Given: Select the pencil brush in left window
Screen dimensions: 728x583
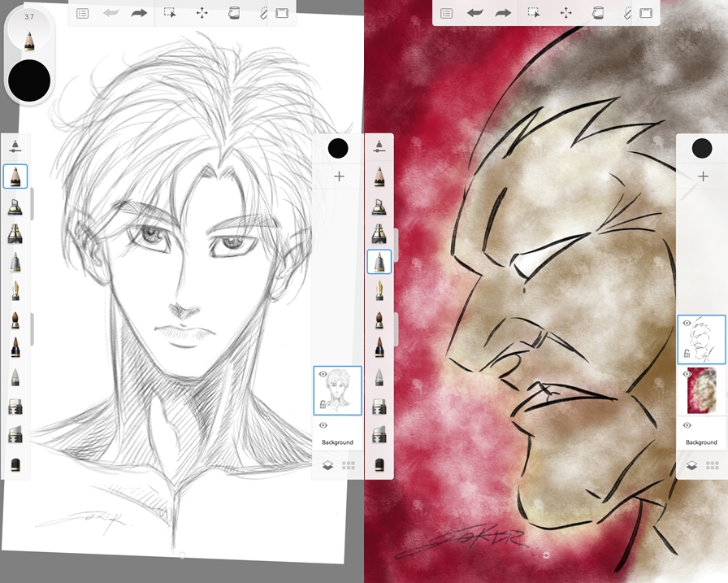Looking at the screenshot, I should 15,176.
